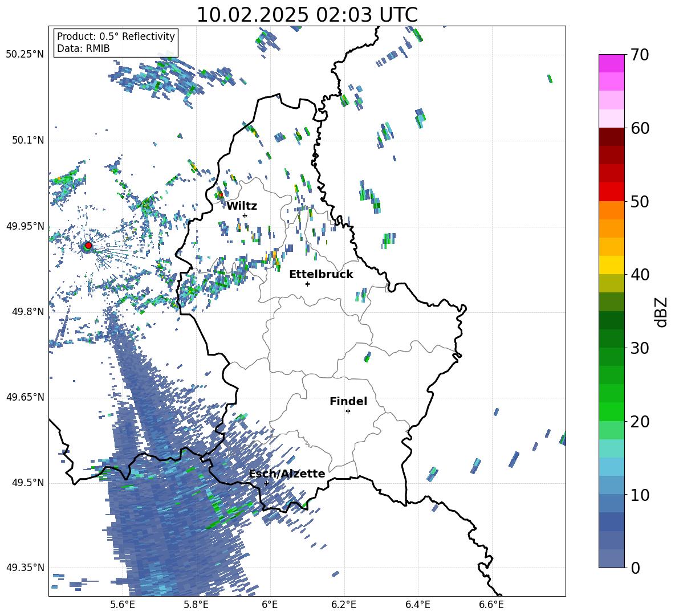675x616 pixels.
Task: Click the Wiltz city label
Action: pyautogui.click(x=242, y=206)
